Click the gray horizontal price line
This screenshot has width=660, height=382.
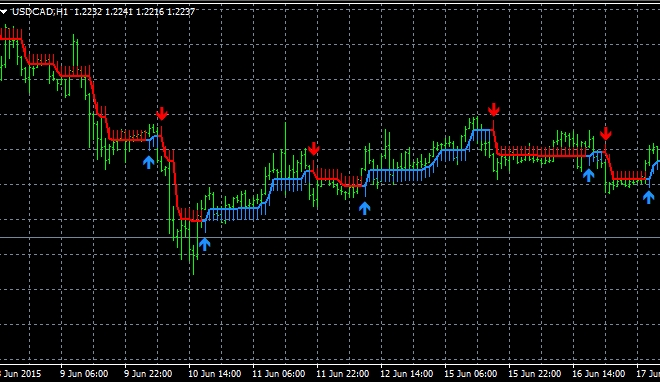coord(330,238)
